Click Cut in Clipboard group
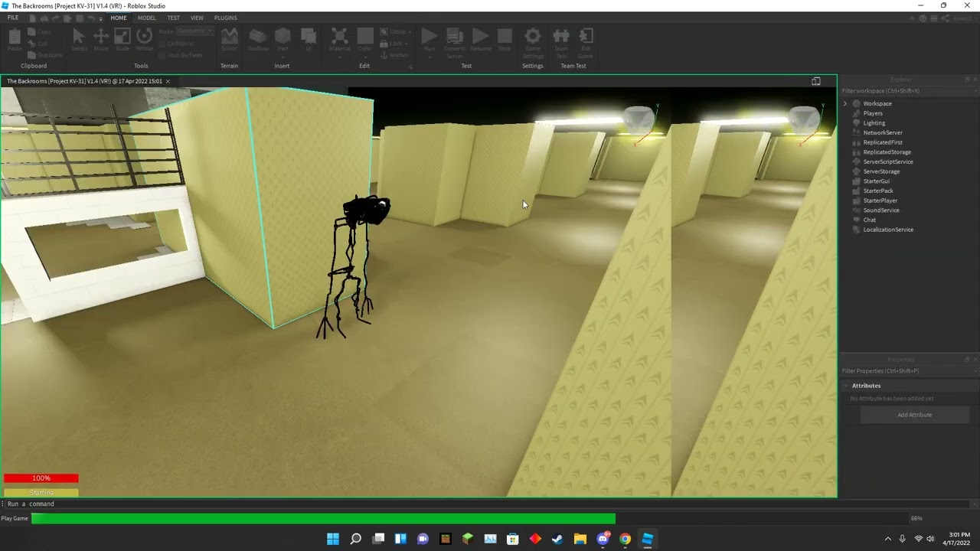This screenshot has width=980, height=551. coord(38,44)
